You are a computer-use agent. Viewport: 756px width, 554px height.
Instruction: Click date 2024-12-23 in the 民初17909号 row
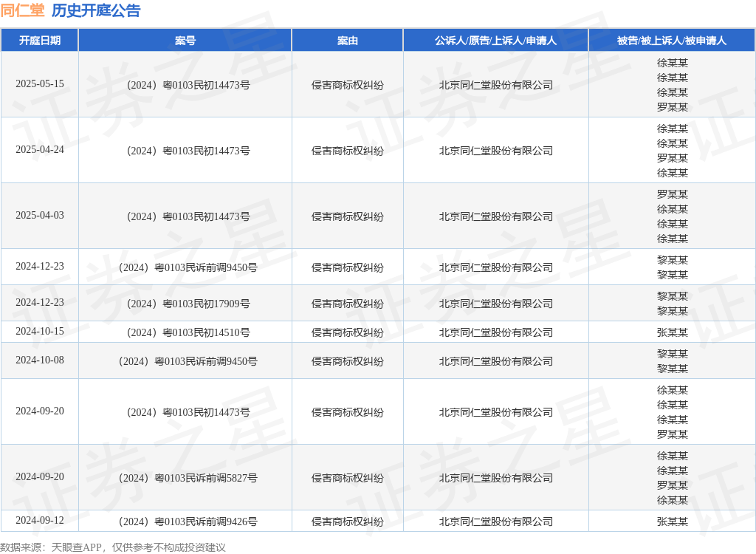click(x=40, y=303)
